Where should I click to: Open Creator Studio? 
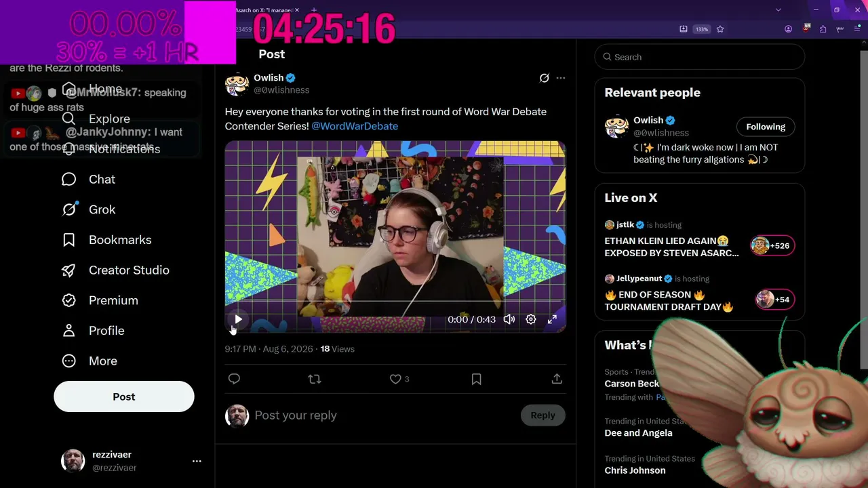pos(115,270)
